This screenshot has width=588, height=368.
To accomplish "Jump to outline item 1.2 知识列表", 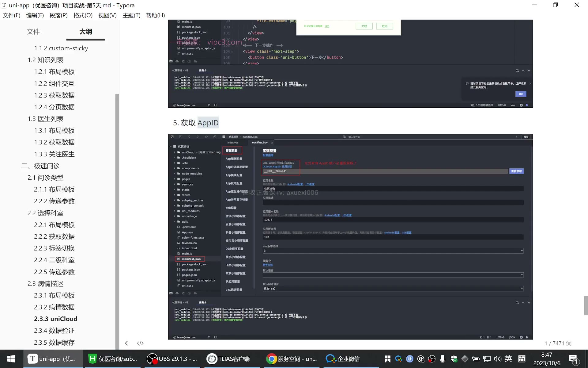I will click(46, 60).
